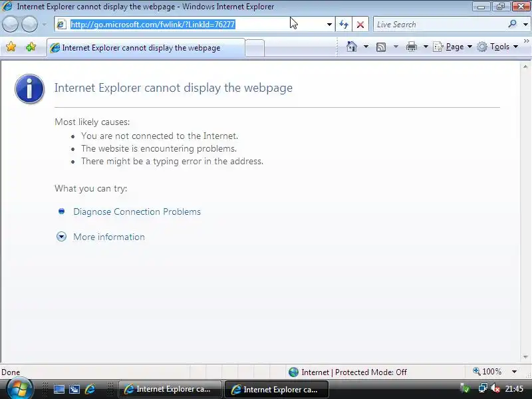
Task: Click the scrollbar up arrow
Action: (x=525, y=67)
